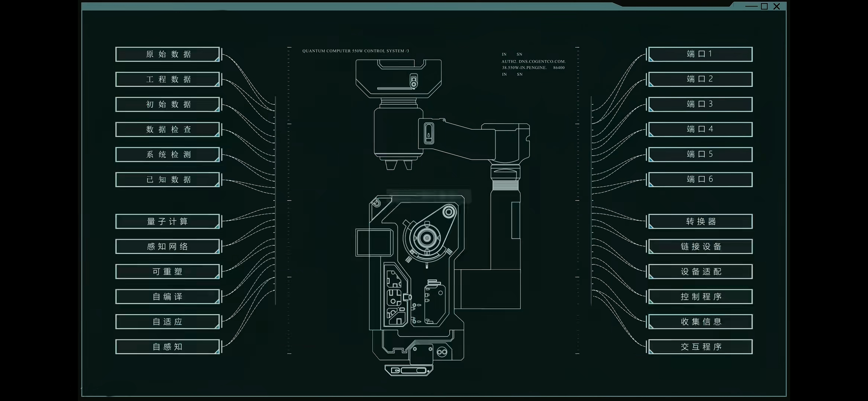Click the 自感知 button
The image size is (868, 401).
click(x=168, y=347)
